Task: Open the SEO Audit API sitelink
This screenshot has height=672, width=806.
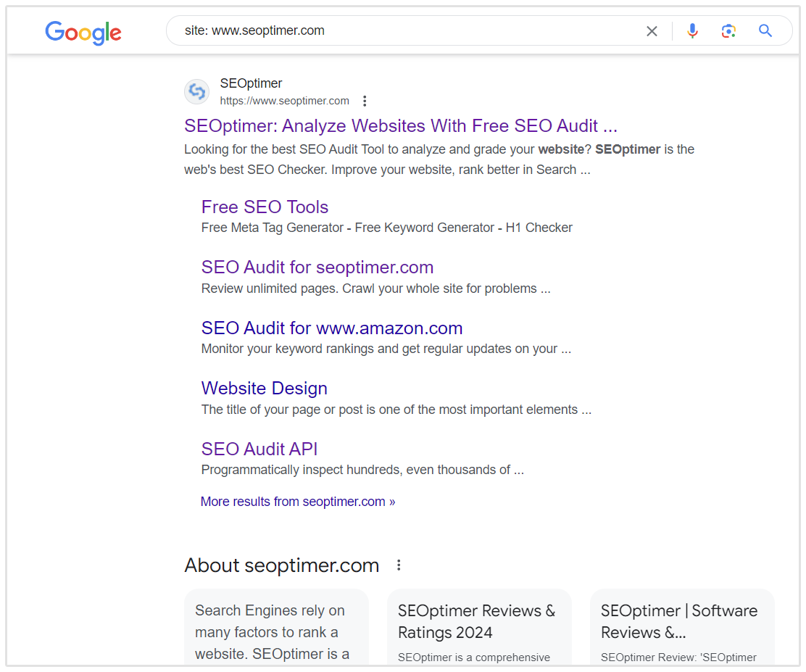Action: coord(259,449)
